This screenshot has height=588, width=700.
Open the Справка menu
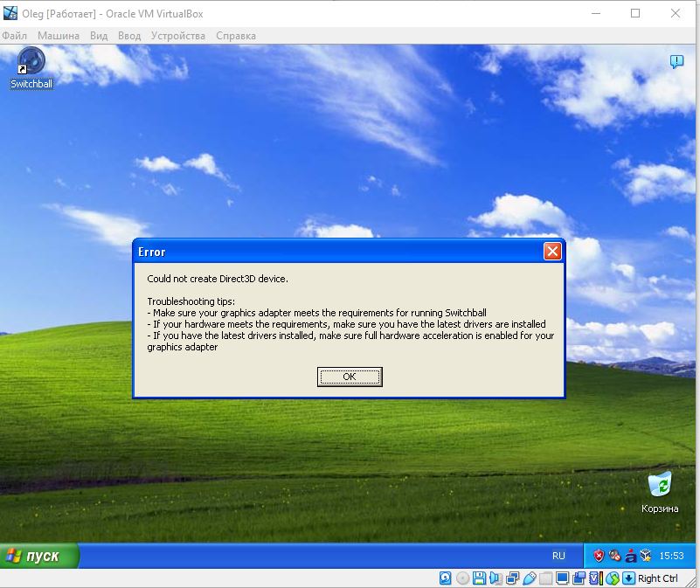236,36
